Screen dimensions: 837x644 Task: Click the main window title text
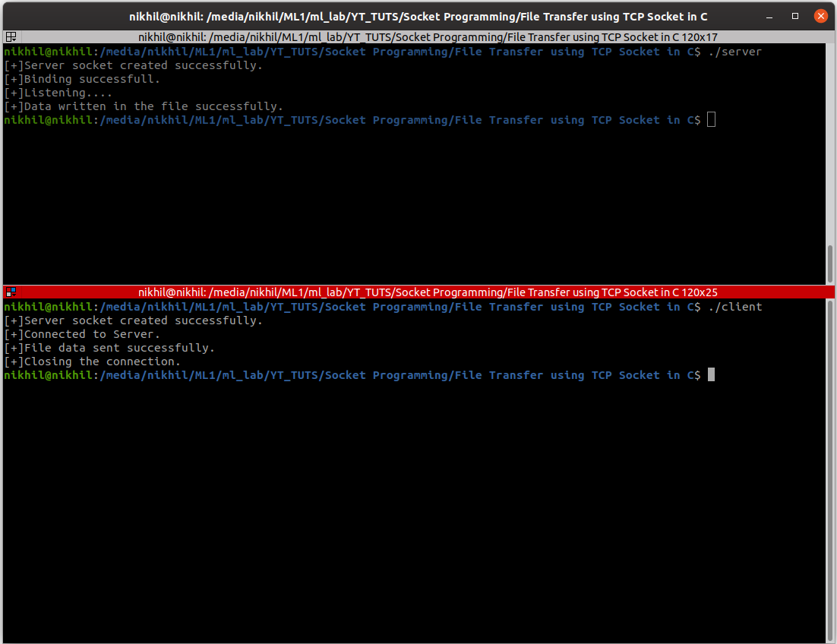coord(418,17)
